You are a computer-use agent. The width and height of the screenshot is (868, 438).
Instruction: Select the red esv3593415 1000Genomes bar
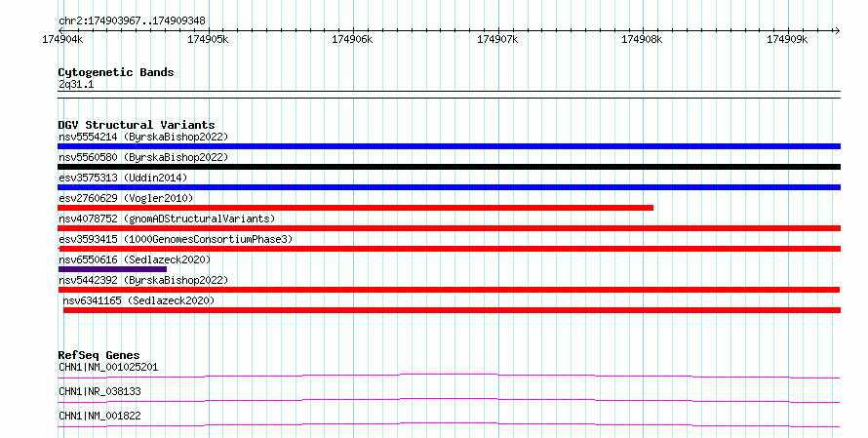[x=449, y=249]
